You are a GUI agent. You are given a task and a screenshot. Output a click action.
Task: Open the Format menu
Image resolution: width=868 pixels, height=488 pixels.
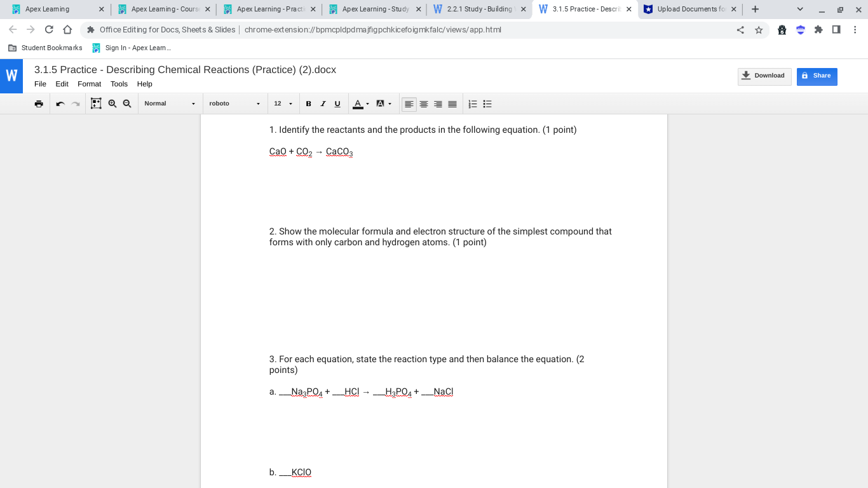89,83
